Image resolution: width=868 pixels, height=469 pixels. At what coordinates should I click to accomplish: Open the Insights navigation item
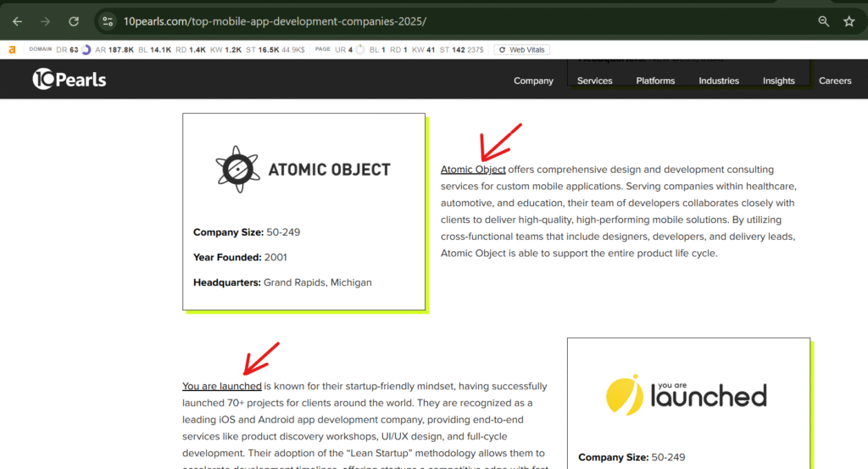pos(778,81)
